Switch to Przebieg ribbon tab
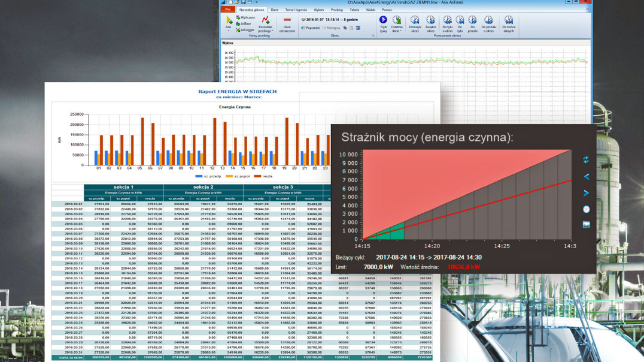Screen dimensions: 644x362 [337, 10]
